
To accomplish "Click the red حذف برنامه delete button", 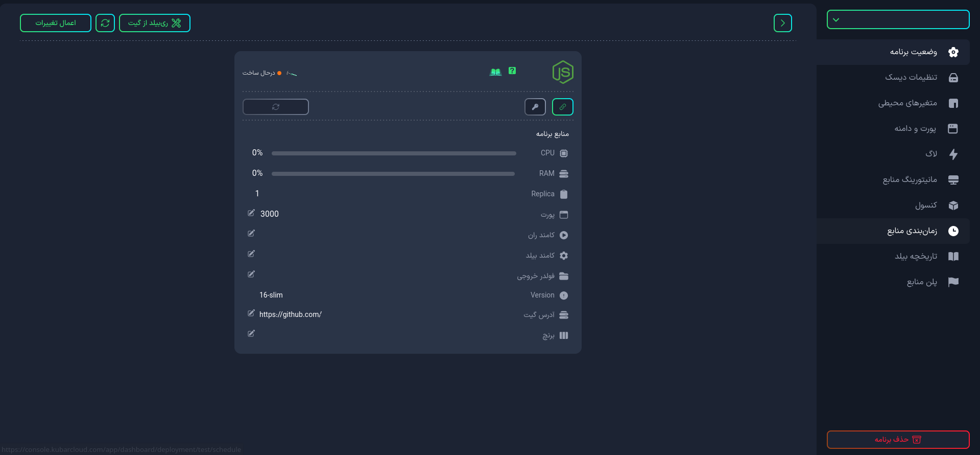I will [x=898, y=440].
